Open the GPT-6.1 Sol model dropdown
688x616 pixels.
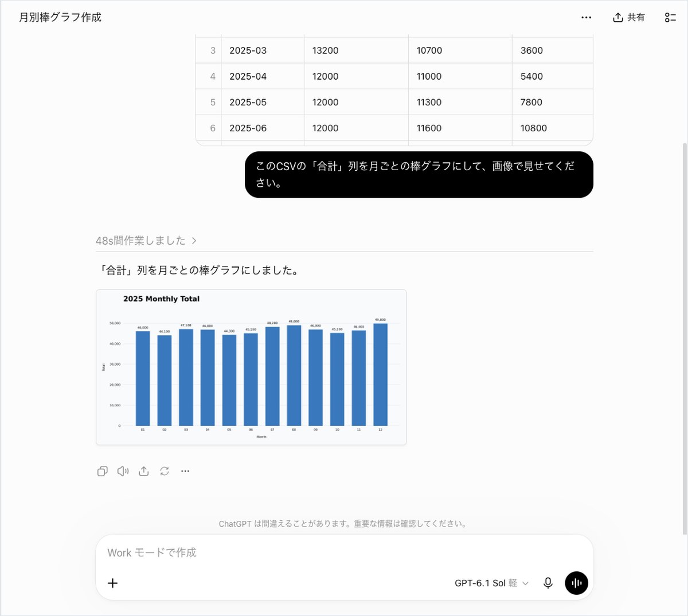pyautogui.click(x=491, y=583)
